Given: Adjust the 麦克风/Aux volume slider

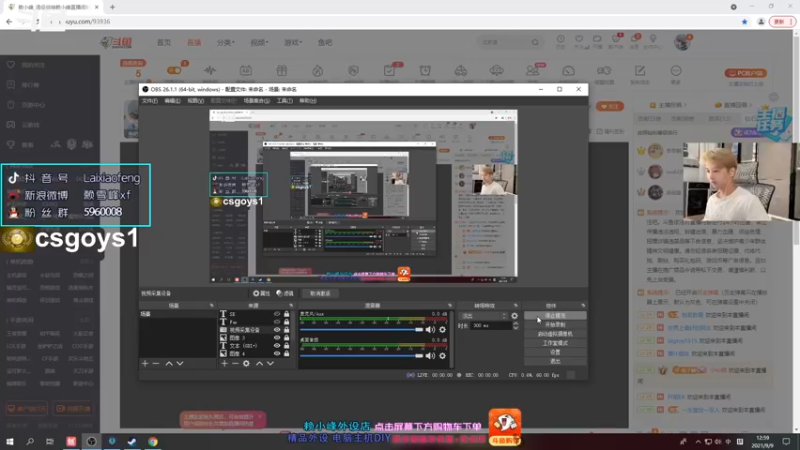Looking at the screenshot, I should (362, 330).
